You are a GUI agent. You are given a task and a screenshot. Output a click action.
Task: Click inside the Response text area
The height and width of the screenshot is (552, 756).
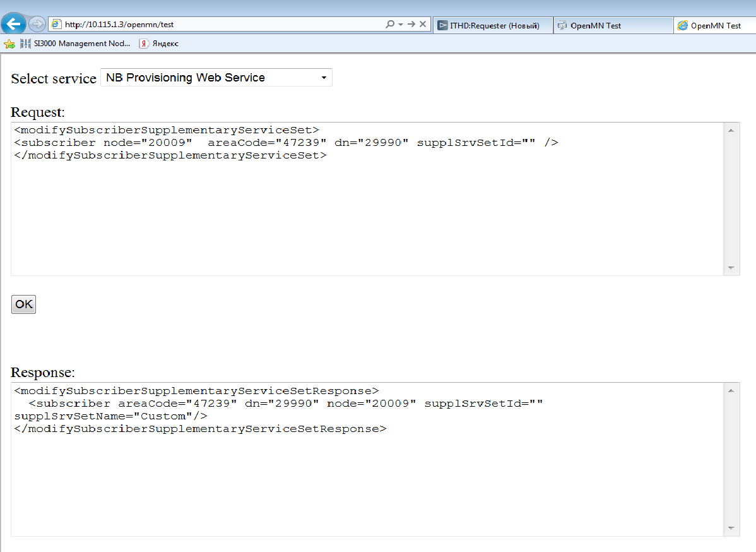[366, 480]
